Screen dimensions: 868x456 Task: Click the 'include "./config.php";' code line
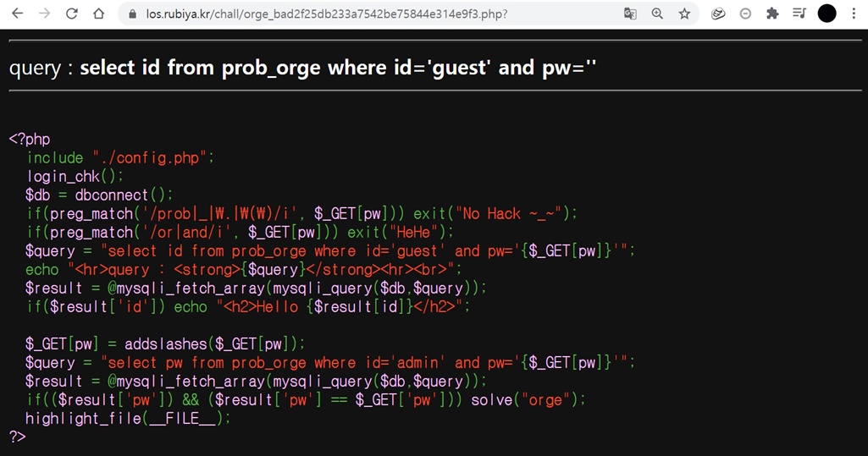pyautogui.click(x=120, y=157)
